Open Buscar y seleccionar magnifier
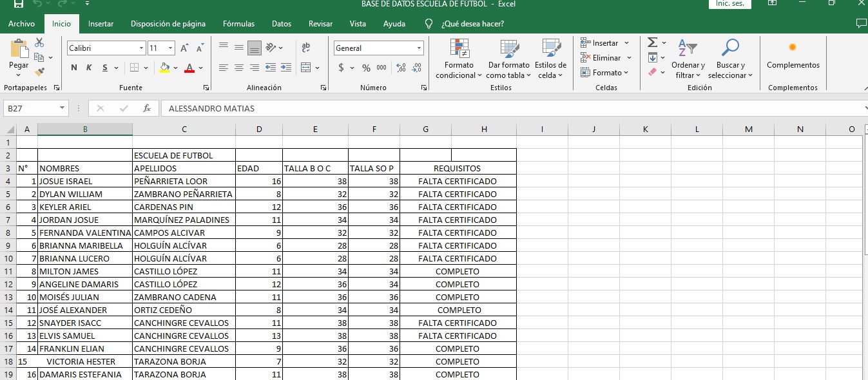Image resolution: width=868 pixels, height=380 pixels. tap(730, 49)
